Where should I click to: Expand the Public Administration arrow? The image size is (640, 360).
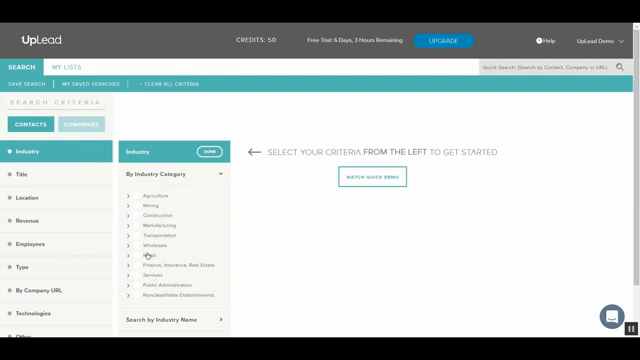128,285
